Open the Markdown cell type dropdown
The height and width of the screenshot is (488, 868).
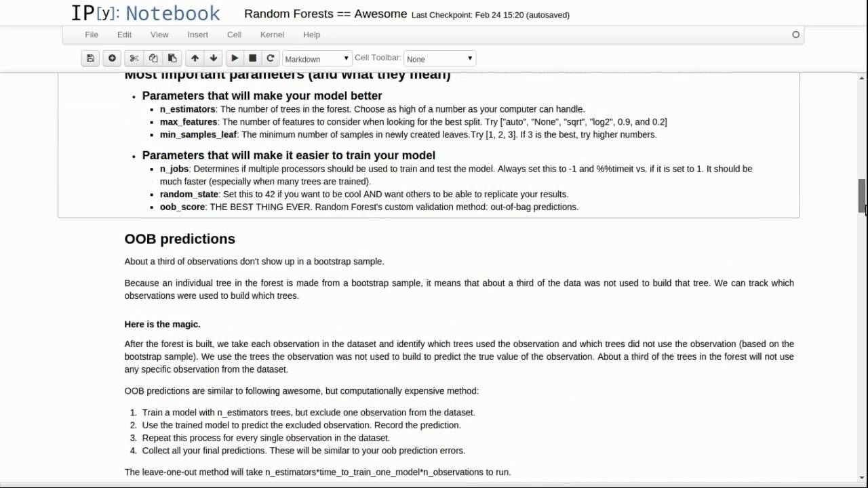tap(317, 59)
